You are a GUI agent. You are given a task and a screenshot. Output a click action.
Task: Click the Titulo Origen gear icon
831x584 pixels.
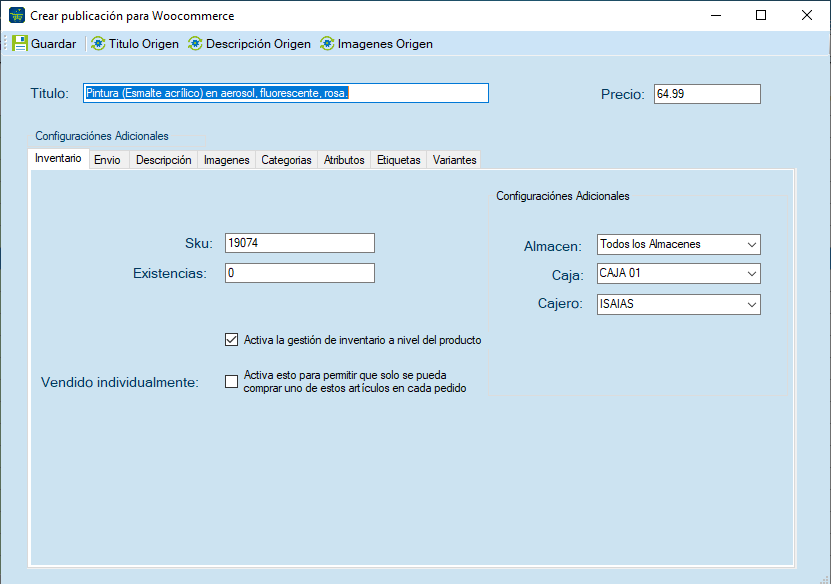(98, 43)
